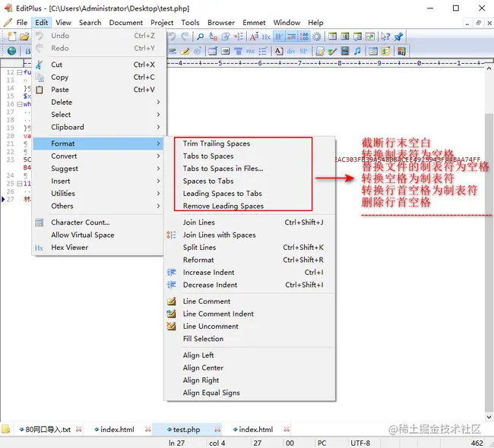494x448 pixels.
Task: Open the Search menu
Action: pyautogui.click(x=90, y=23)
